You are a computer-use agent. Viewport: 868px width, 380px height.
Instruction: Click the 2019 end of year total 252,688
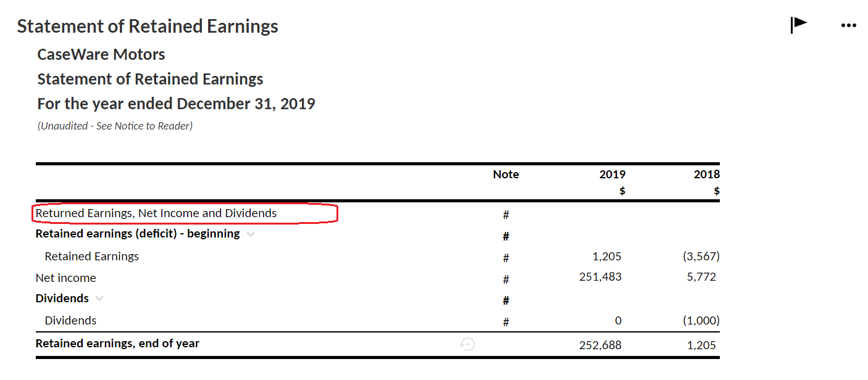[x=600, y=345]
